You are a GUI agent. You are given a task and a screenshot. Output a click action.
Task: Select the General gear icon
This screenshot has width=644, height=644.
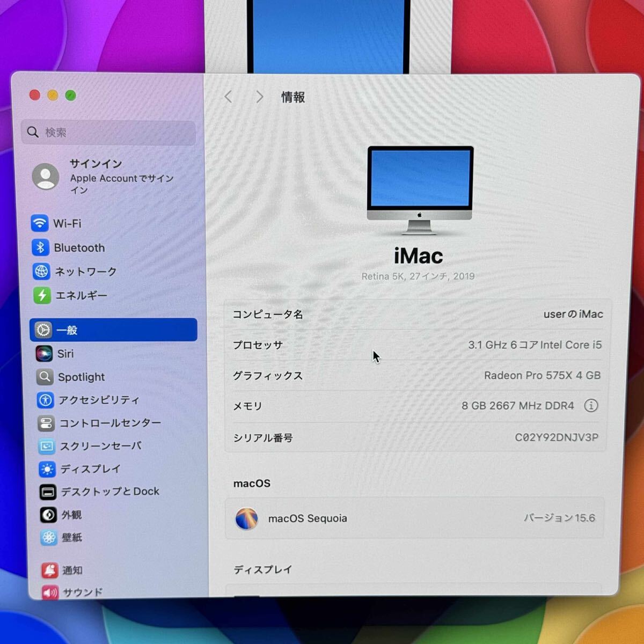point(43,330)
